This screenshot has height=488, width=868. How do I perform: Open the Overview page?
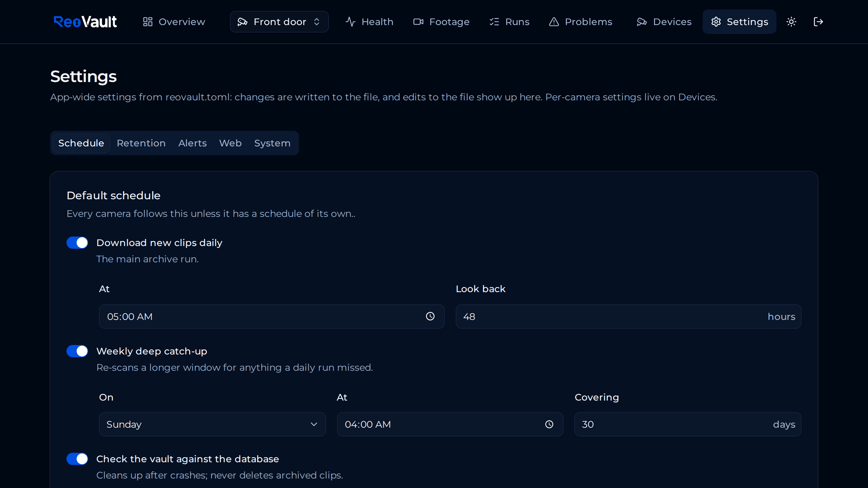174,22
